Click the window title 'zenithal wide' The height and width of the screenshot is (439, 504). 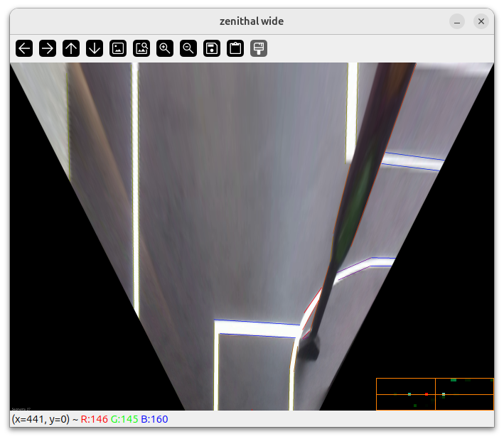(x=252, y=21)
